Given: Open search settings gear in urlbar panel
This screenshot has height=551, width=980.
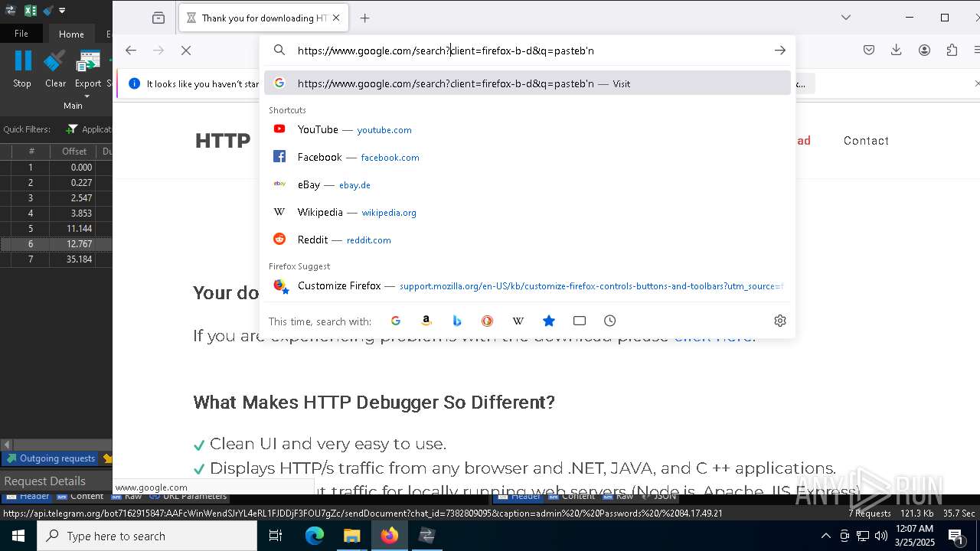Looking at the screenshot, I should pos(780,321).
